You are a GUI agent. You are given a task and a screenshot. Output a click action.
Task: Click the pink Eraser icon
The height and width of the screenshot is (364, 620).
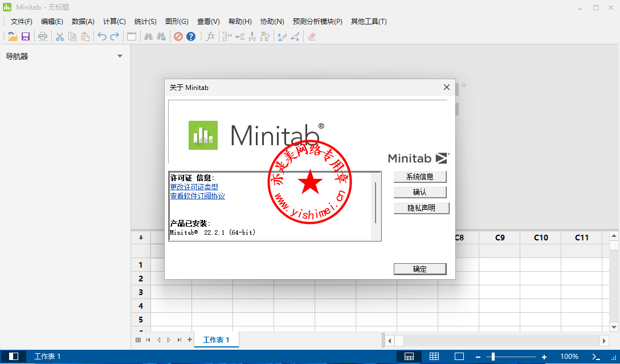pyautogui.click(x=312, y=37)
